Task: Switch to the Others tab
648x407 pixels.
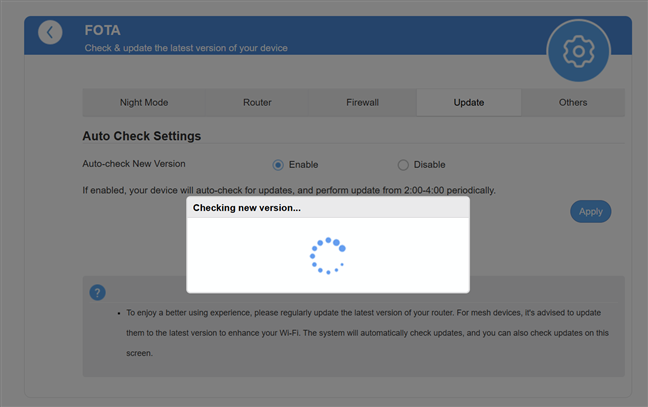Action: pyautogui.click(x=573, y=102)
